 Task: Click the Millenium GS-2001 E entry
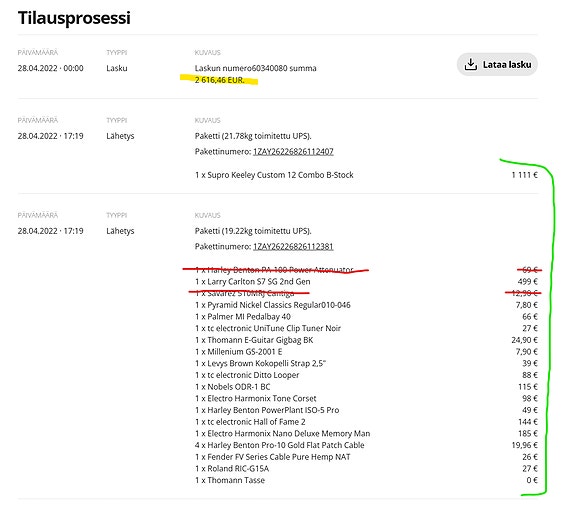coord(239,352)
